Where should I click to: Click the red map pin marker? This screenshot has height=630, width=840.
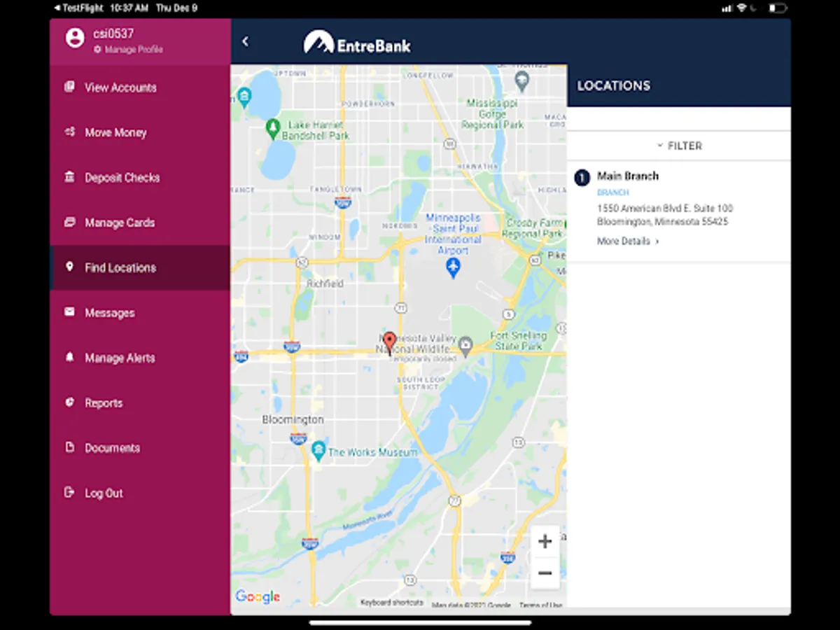(390, 342)
